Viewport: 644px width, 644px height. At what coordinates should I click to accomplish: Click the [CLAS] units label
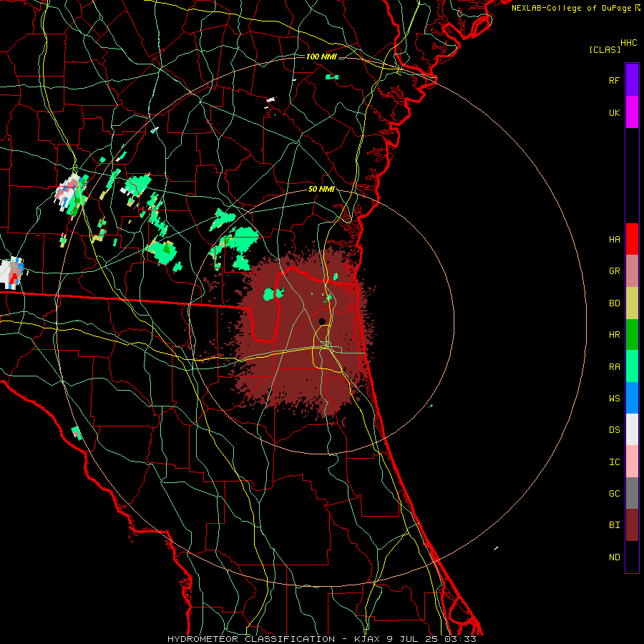point(605,49)
